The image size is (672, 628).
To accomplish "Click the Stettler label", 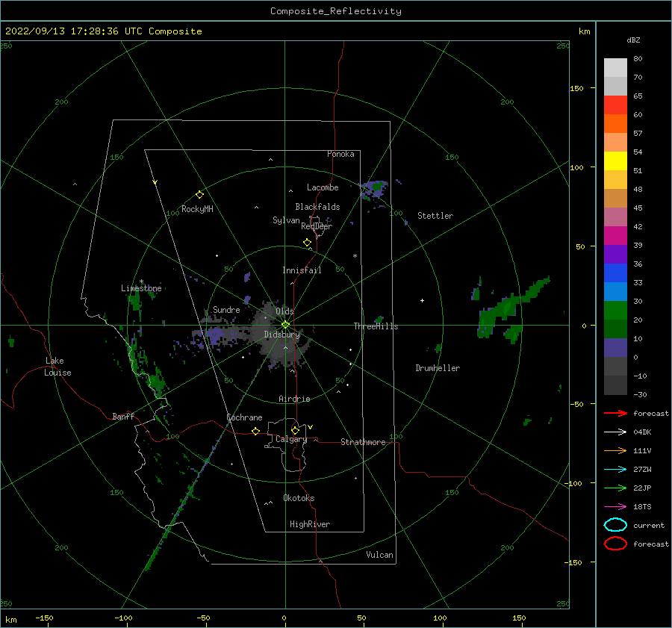I will pos(435,216).
